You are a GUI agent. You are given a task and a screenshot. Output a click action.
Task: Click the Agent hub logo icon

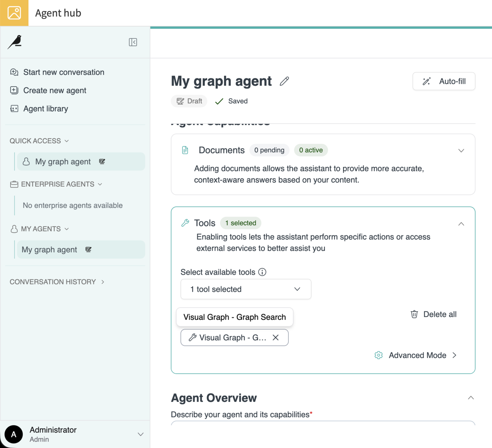tap(14, 13)
